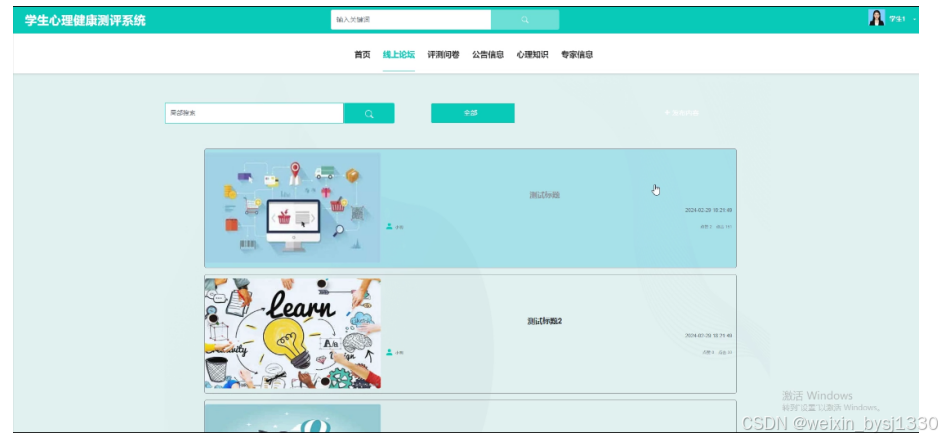Open the post titled 测试标题2
Viewport: 942px width, 439px height.
point(544,321)
